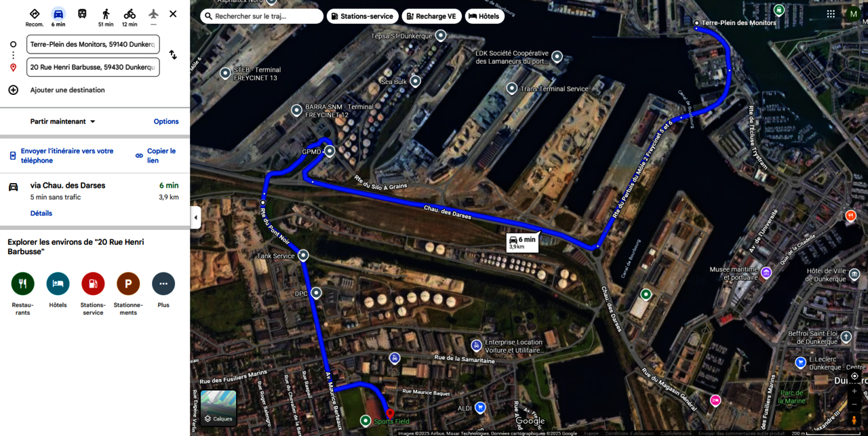Image resolution: width=868 pixels, height=436 pixels.
Task: Toggle the Recharge VE filter chip
Action: coord(432,16)
